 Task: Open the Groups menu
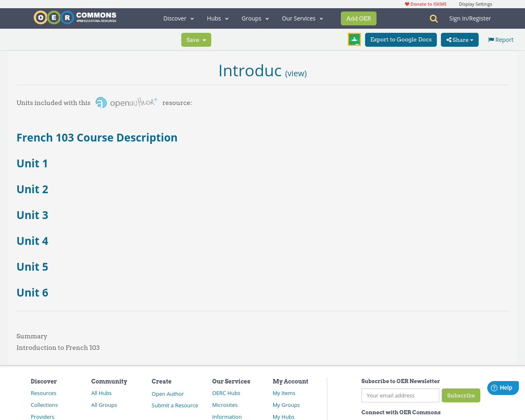pyautogui.click(x=255, y=18)
